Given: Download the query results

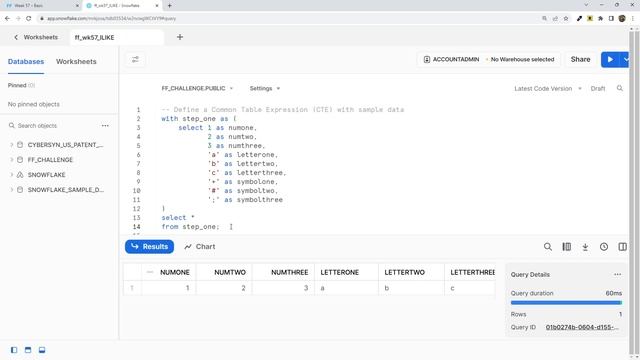Looking at the screenshot, I should [x=585, y=247].
